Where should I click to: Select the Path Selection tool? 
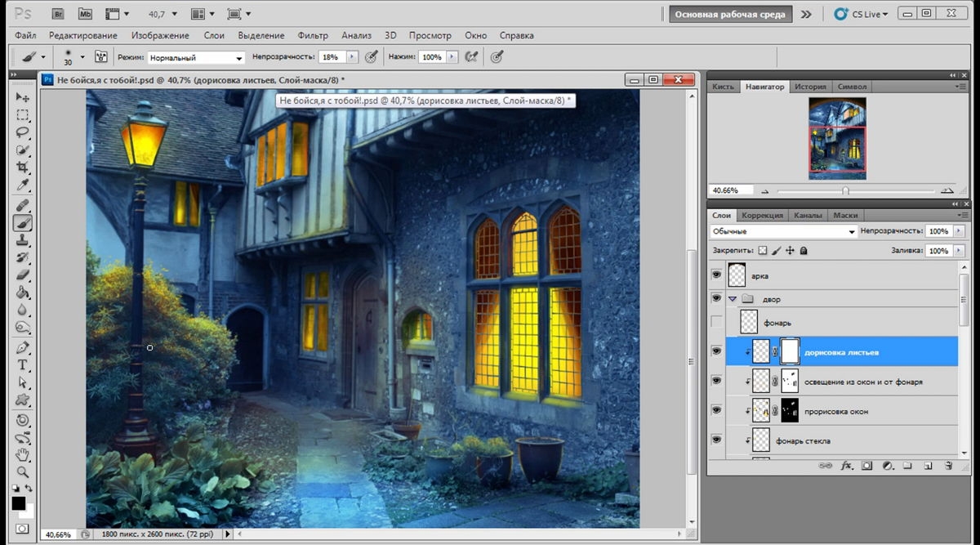23,382
